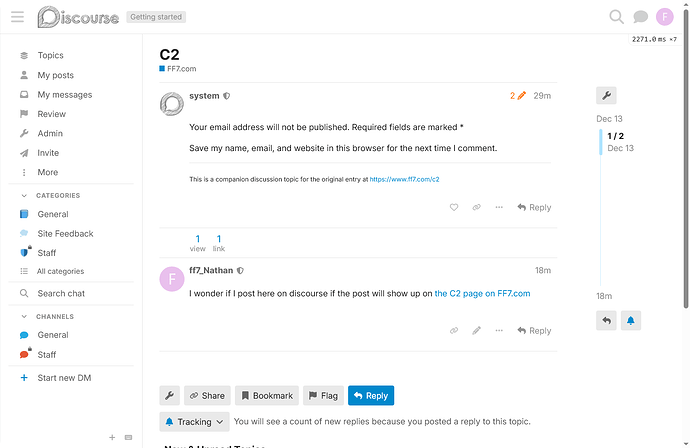Toggle the sidebar hamburger menu

[18, 17]
